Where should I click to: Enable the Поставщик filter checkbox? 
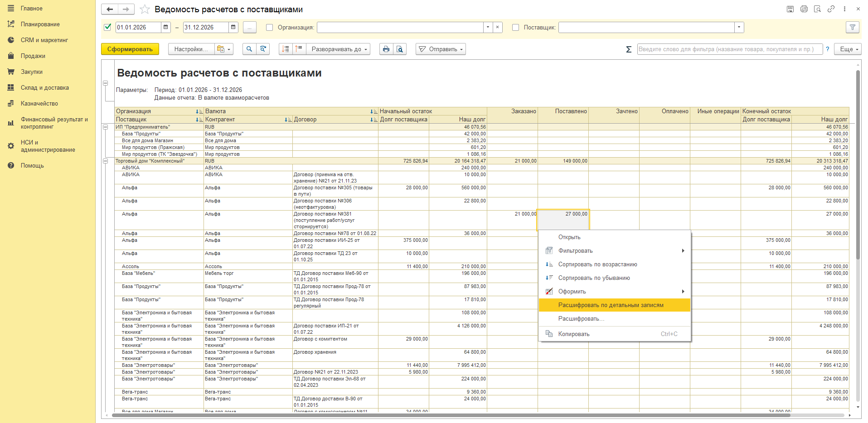point(515,27)
